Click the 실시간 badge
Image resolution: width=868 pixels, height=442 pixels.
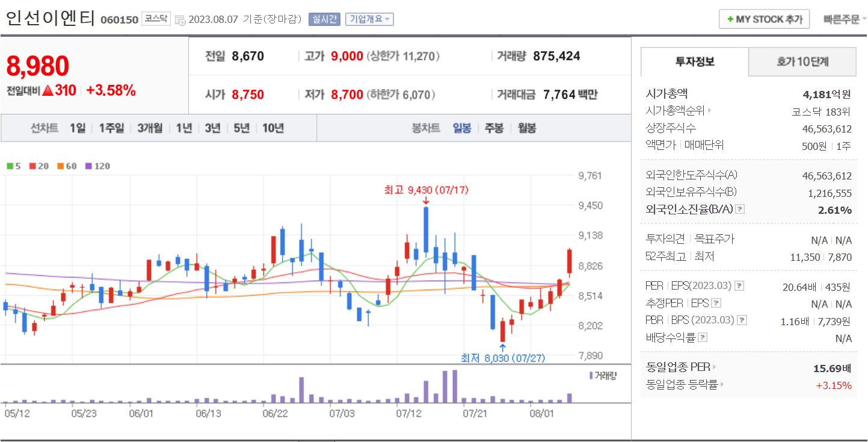[325, 19]
